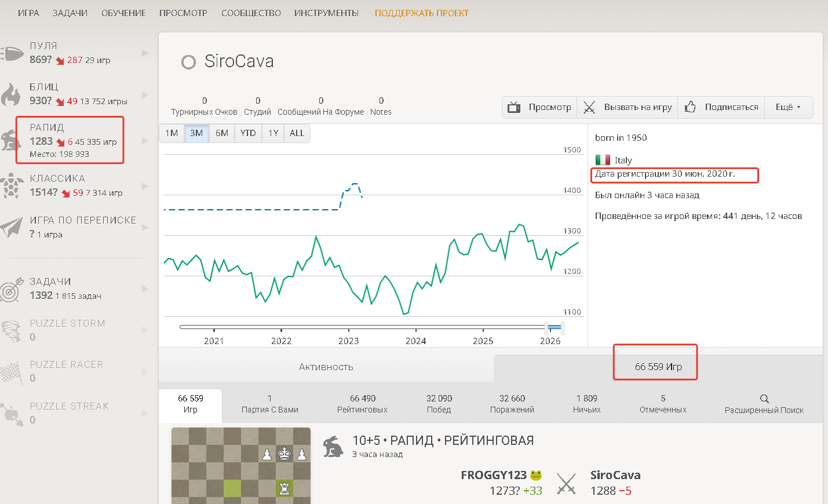Select the 1 809 Ничьих filter
The width and height of the screenshot is (828, 504).
[x=587, y=404]
